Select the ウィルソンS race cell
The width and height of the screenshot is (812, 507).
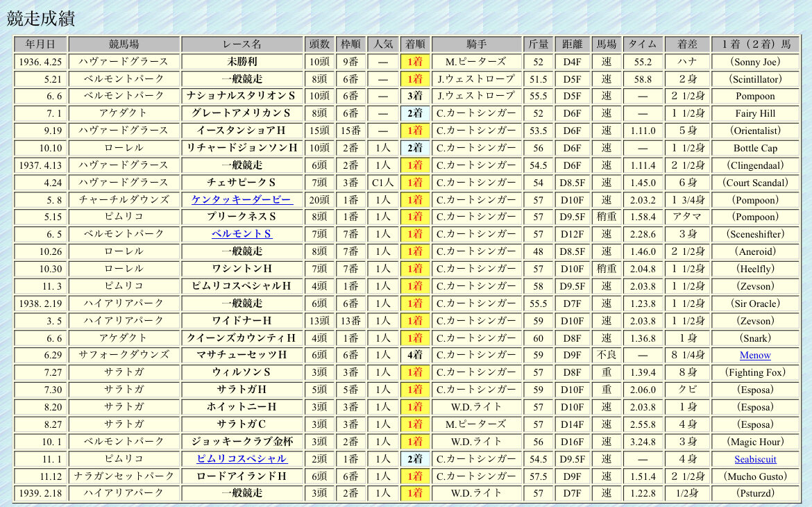(x=242, y=372)
